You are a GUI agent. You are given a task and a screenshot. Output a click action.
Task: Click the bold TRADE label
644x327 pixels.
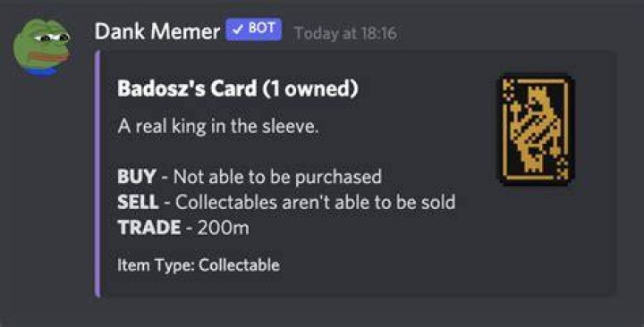(148, 227)
